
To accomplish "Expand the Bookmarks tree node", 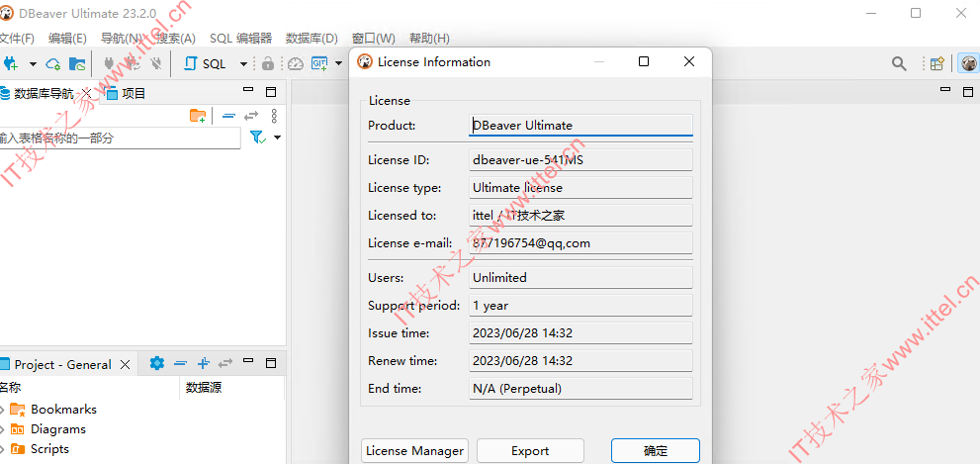I will (x=2, y=411).
